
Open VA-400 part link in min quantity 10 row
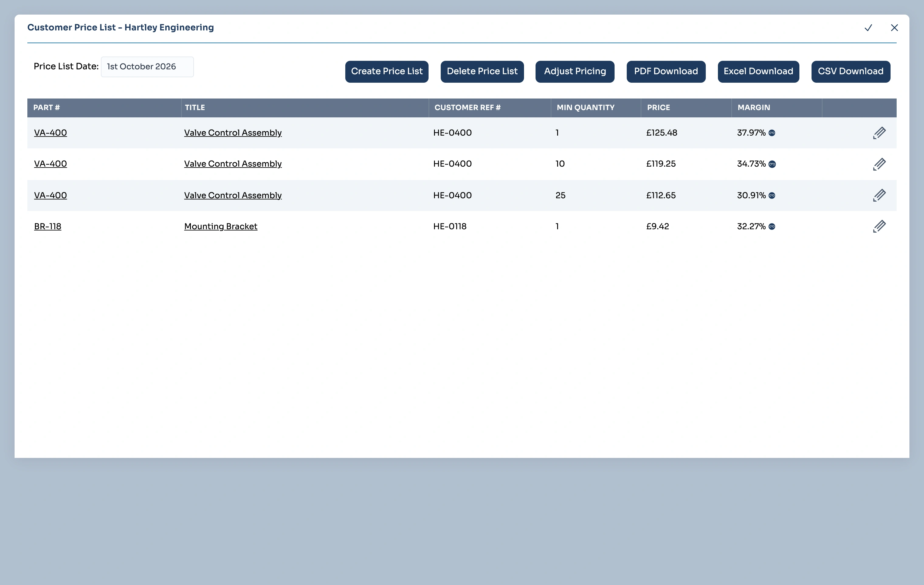(50, 164)
